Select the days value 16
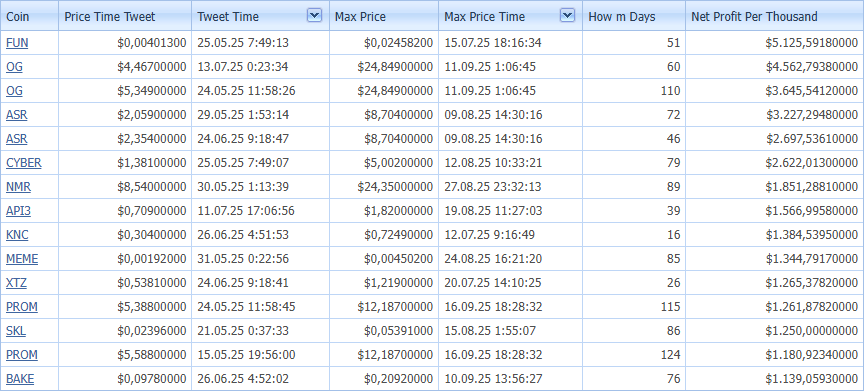Image resolution: width=864 pixels, height=391 pixels. [x=634, y=235]
